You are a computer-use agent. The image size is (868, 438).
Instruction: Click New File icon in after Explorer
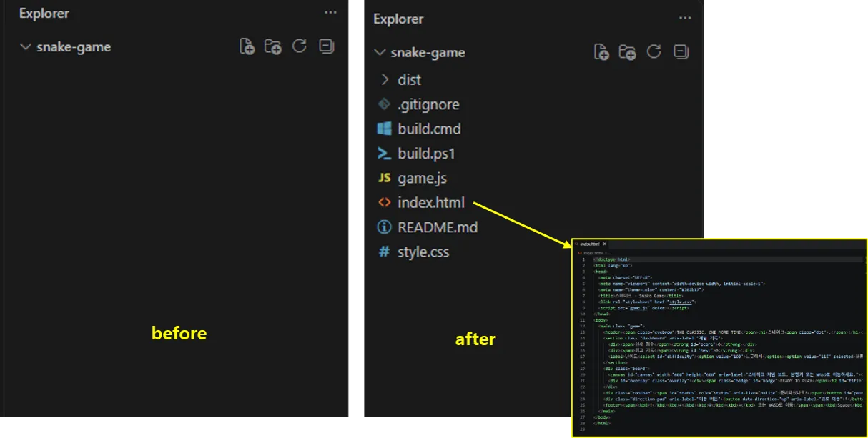click(x=602, y=52)
